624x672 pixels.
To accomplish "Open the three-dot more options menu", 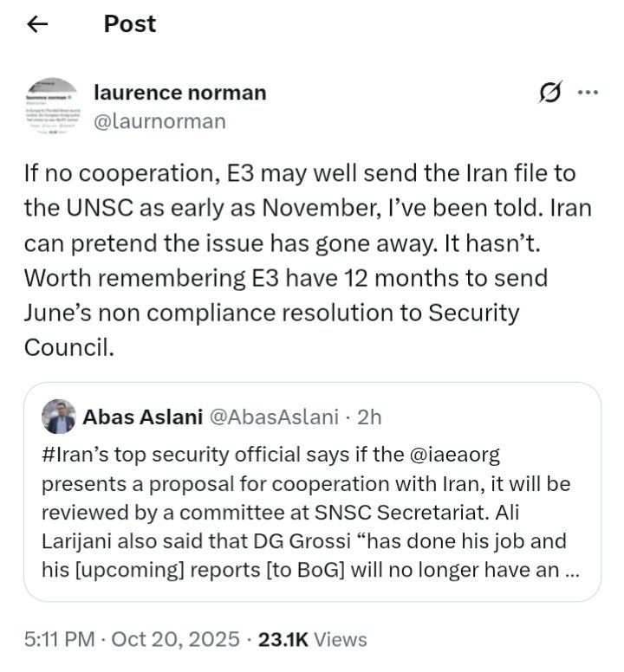I will pos(587,93).
